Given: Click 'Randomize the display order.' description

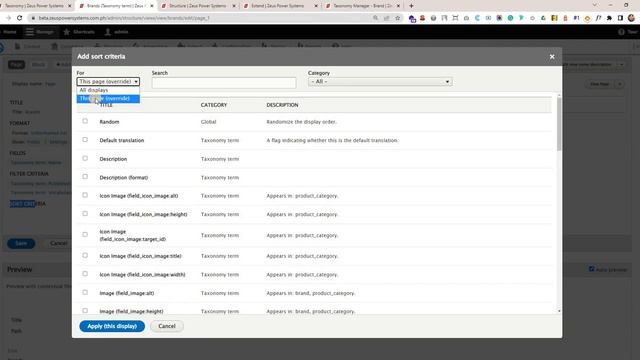Looking at the screenshot, I should pyautogui.click(x=302, y=122).
